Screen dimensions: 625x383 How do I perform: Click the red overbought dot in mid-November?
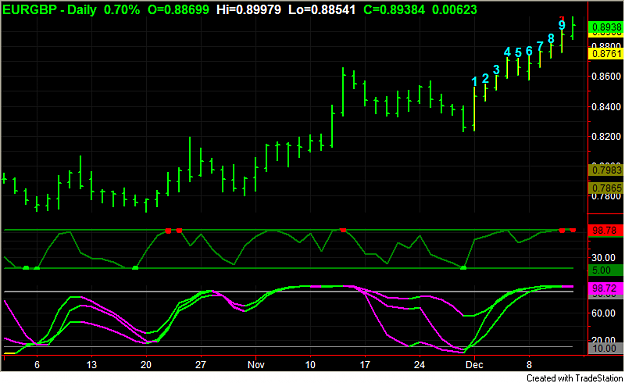point(343,230)
